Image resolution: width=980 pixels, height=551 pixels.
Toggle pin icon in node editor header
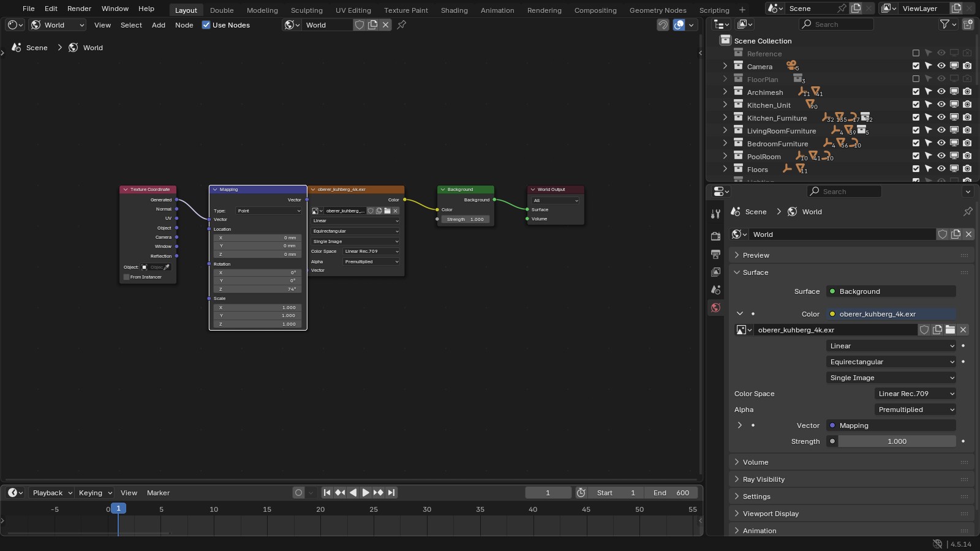pos(402,25)
